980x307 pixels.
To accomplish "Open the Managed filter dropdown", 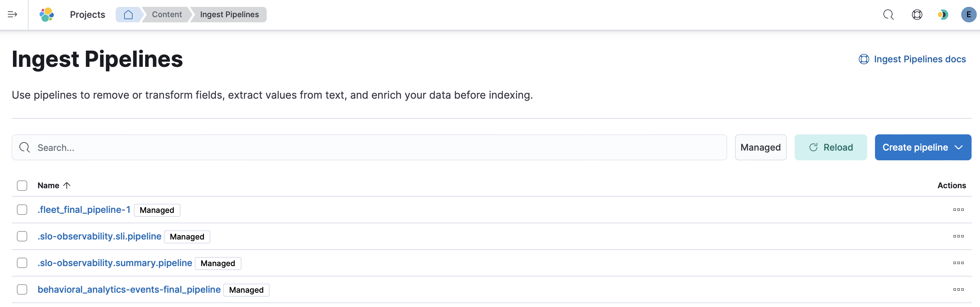I will point(760,147).
